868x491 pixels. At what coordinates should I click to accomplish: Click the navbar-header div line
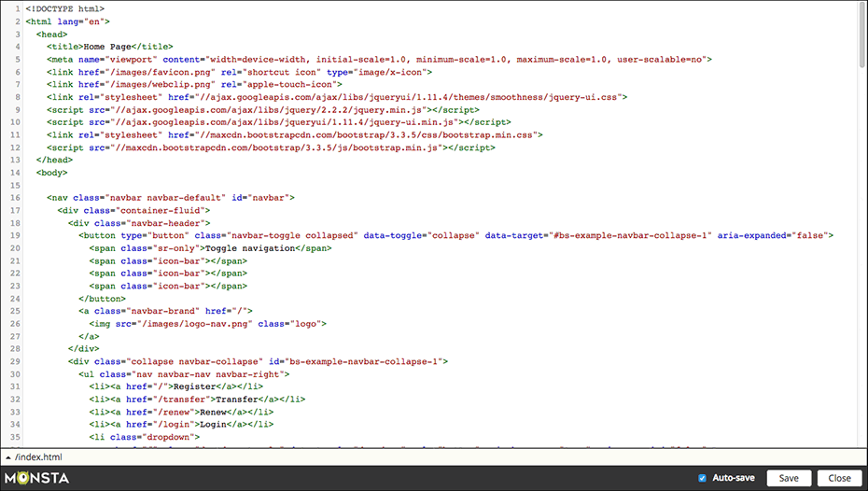[x=139, y=223]
